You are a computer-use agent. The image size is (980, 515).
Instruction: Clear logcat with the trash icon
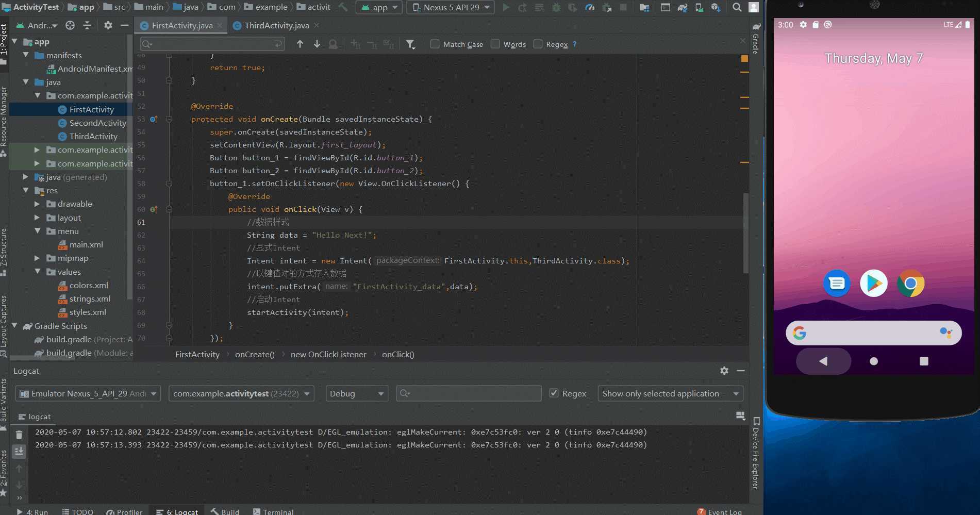point(19,435)
